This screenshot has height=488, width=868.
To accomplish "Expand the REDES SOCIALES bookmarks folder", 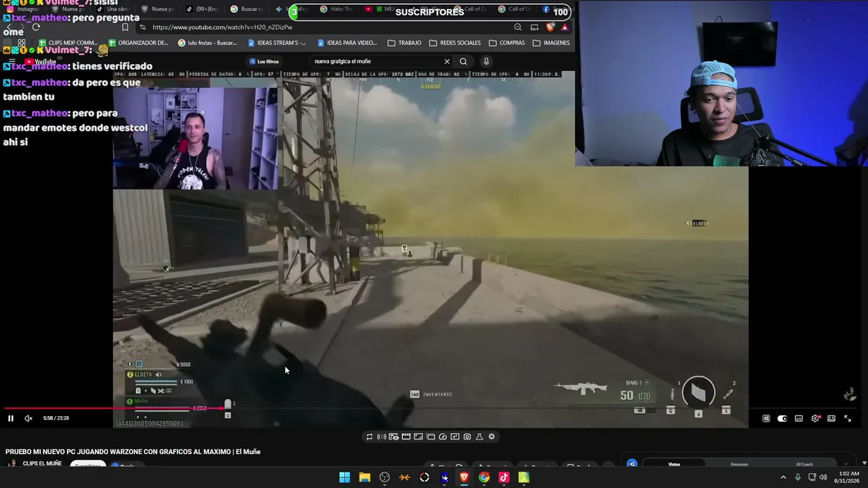I will [455, 43].
